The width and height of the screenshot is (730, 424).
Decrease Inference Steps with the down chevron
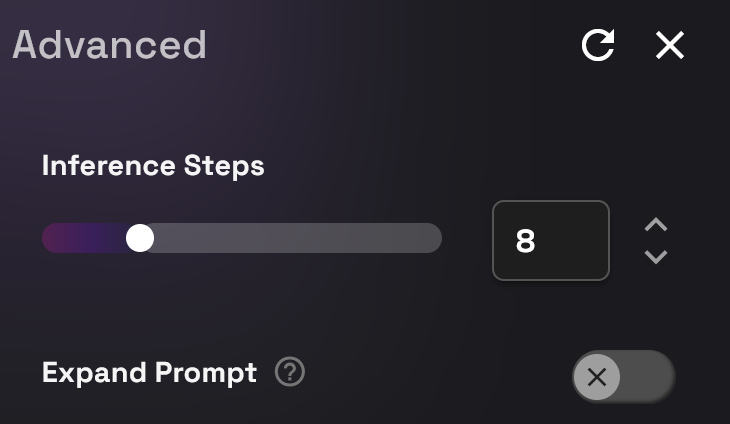click(656, 257)
